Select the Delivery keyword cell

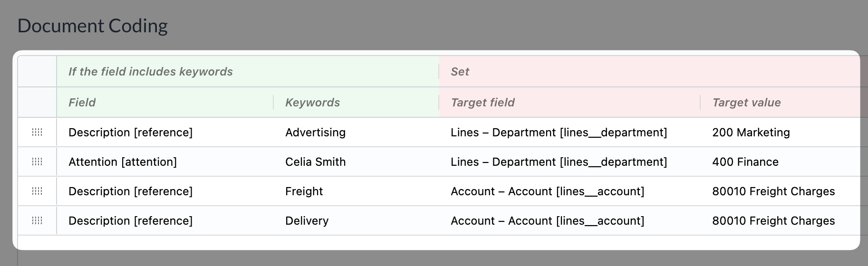[x=356, y=220]
